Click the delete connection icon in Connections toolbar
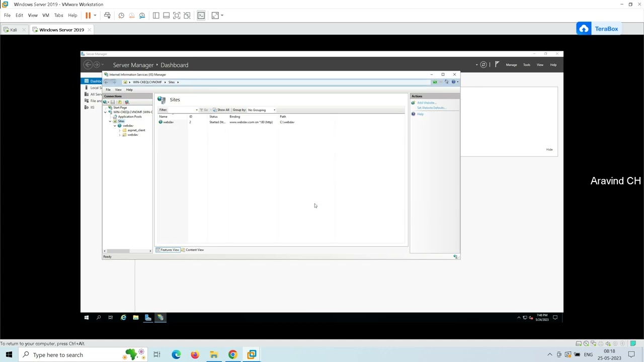 tap(127, 102)
